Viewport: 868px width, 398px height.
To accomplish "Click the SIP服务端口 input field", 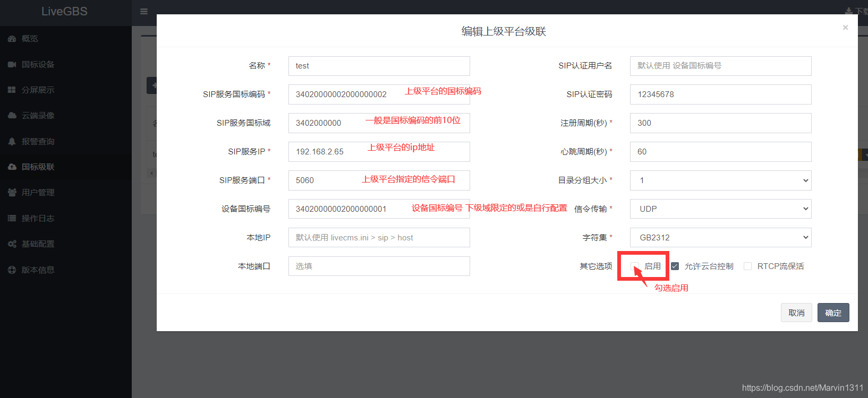I will (379, 180).
